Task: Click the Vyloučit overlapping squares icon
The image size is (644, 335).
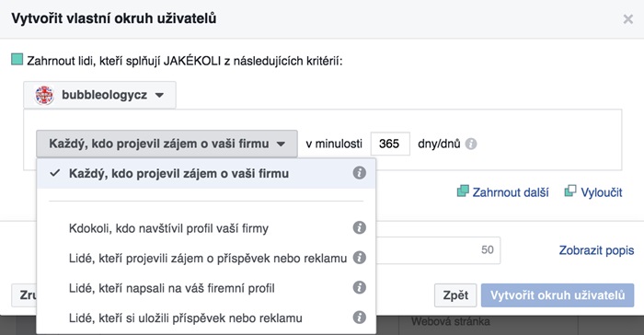Action: pyautogui.click(x=570, y=191)
